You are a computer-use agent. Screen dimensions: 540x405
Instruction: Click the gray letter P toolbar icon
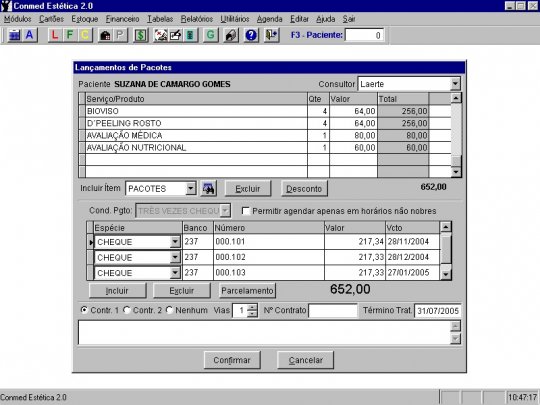[x=120, y=35]
